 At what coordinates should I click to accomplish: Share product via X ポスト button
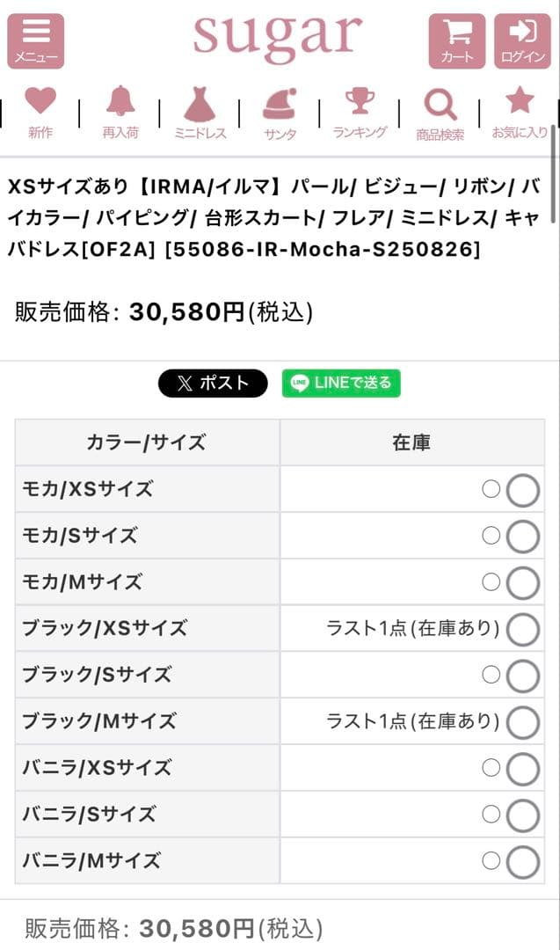[x=212, y=384]
